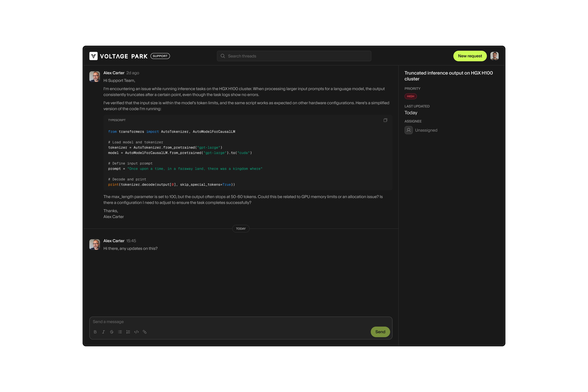The height and width of the screenshot is (392, 588).
Task: Toggle strikethrough formatting in message composer
Action: (x=112, y=332)
